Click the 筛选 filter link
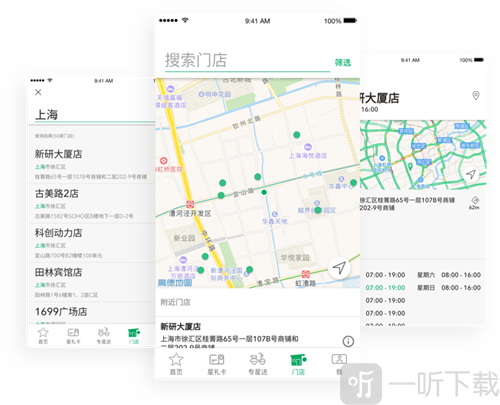Image resolution: width=500 pixels, height=405 pixels. [343, 62]
